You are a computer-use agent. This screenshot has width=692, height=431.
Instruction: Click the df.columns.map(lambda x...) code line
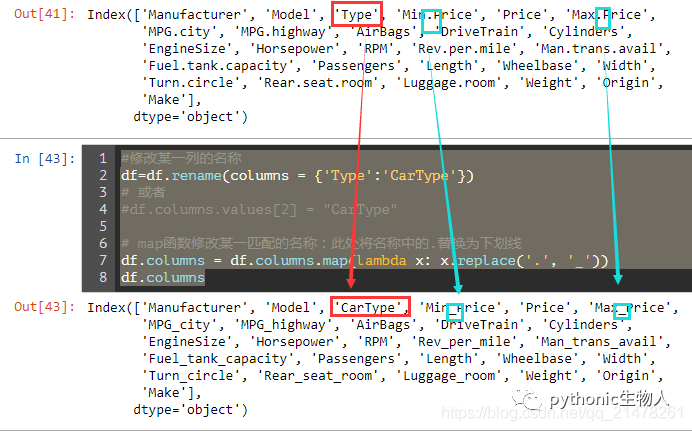point(365,260)
